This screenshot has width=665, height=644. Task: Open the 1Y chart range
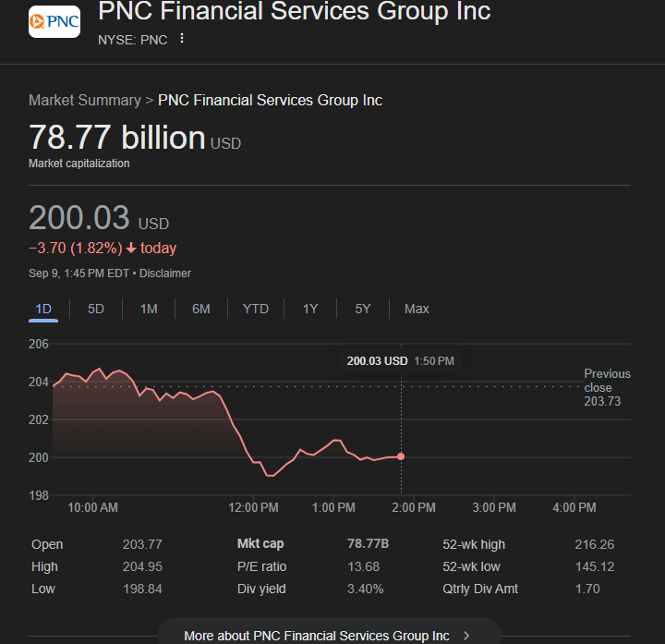point(310,309)
